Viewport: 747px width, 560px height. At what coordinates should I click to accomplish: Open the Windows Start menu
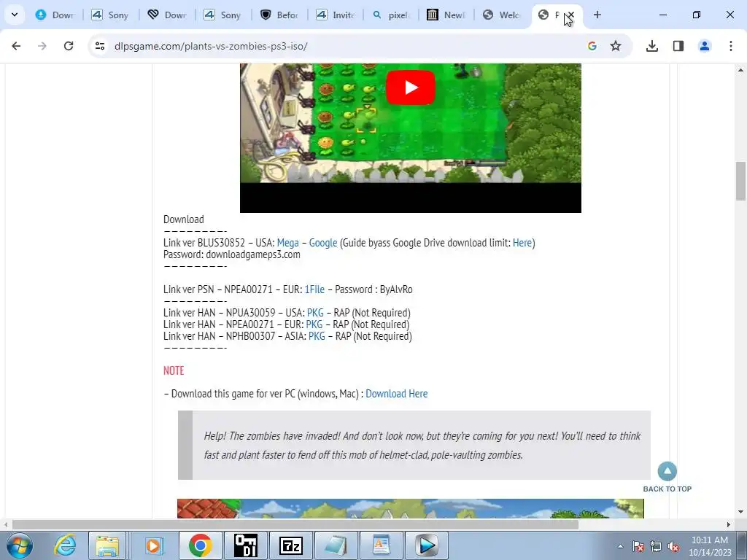pos(19,545)
